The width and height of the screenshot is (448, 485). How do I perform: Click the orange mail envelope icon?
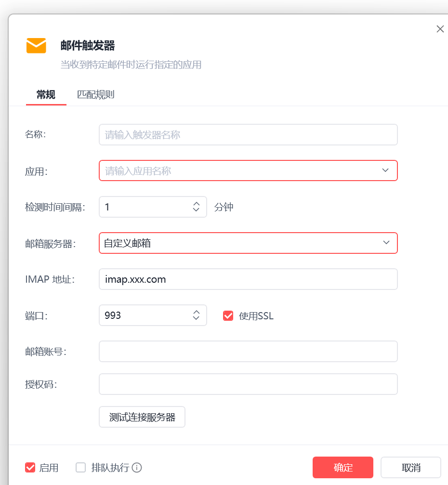click(x=36, y=45)
